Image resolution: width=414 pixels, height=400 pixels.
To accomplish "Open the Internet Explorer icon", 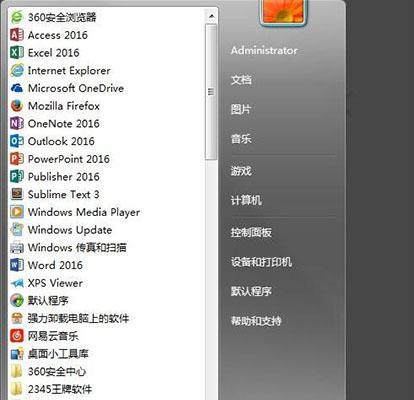I will tap(17, 70).
